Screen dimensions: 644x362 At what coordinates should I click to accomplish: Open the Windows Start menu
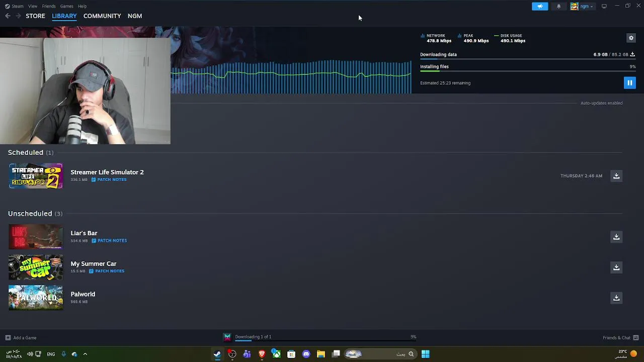tap(425, 354)
